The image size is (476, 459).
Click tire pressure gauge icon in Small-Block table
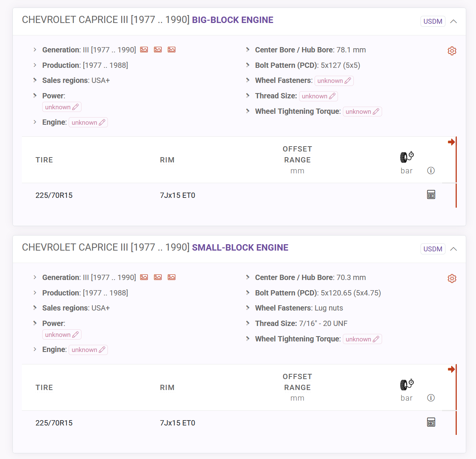point(407,384)
